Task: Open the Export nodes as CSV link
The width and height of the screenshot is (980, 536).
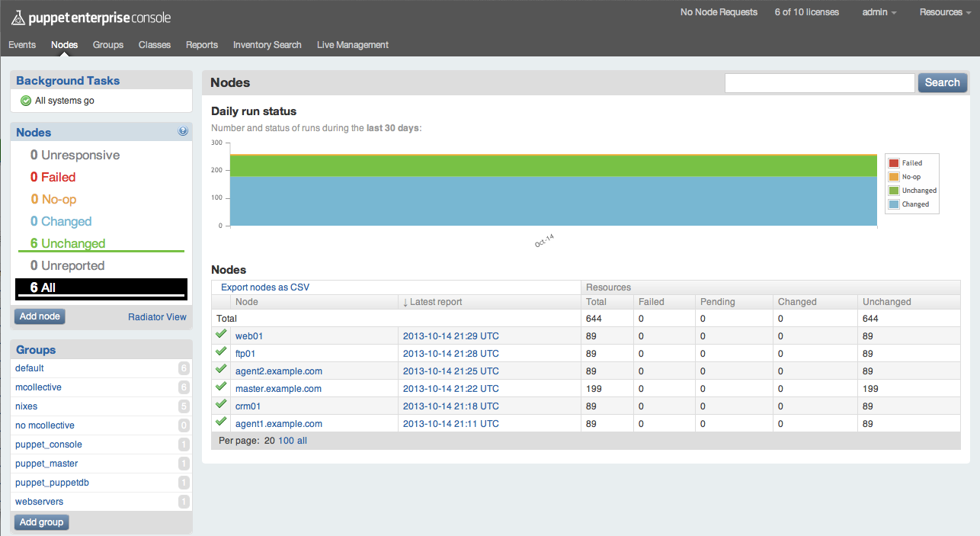Action: coord(265,287)
